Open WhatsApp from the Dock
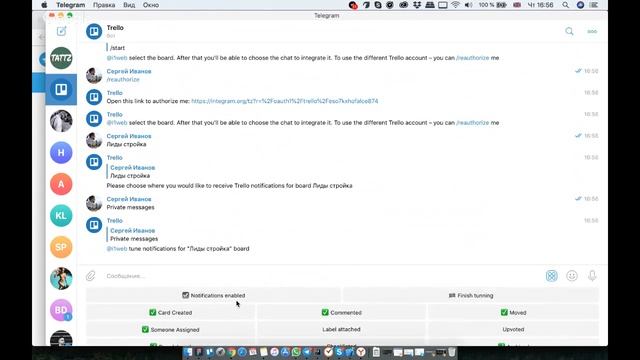The image size is (640, 360). tap(296, 352)
